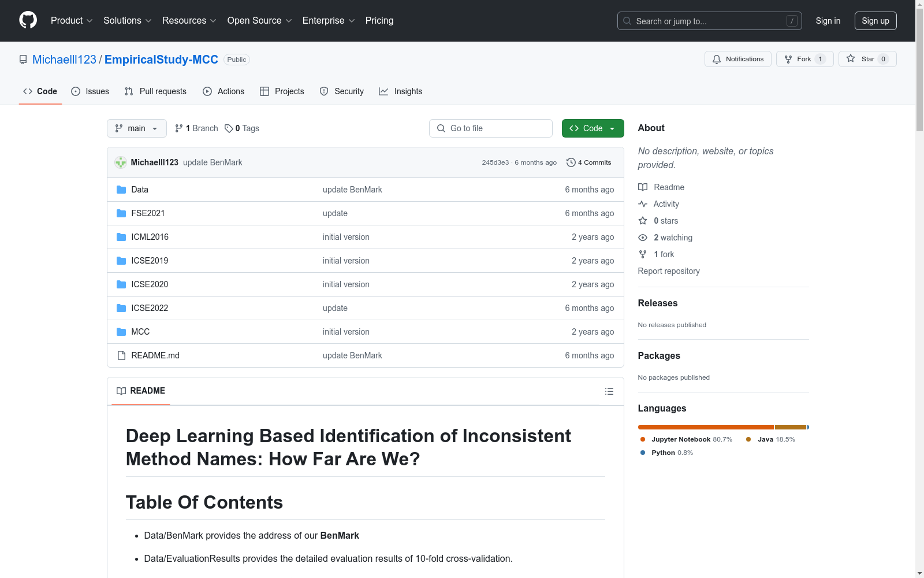Click the FSE2021 folder icon
Viewport: 924px width, 578px height.
point(121,213)
